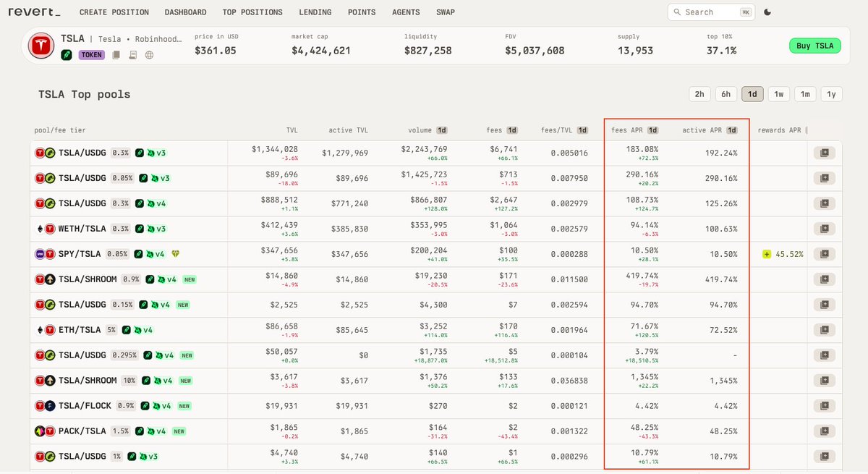Sort by the fees 1d column header
Screen dimensions: 868x474
click(502, 130)
